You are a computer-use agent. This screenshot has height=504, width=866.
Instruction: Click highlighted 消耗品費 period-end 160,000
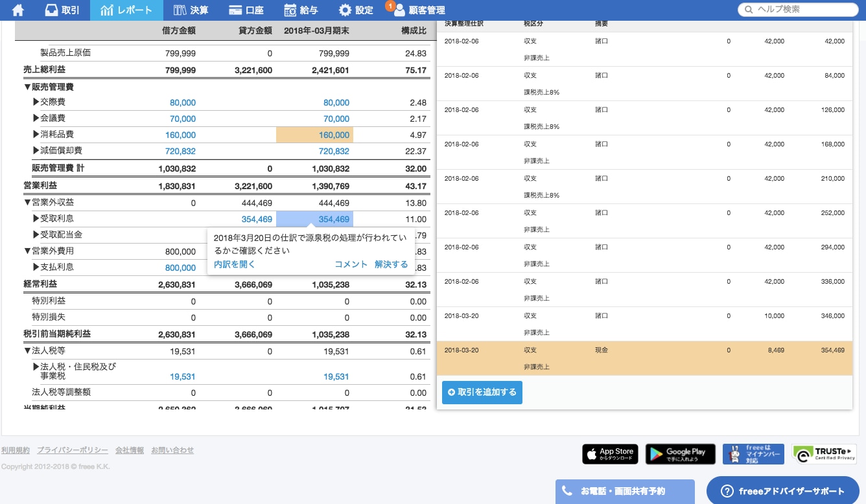[x=314, y=135]
